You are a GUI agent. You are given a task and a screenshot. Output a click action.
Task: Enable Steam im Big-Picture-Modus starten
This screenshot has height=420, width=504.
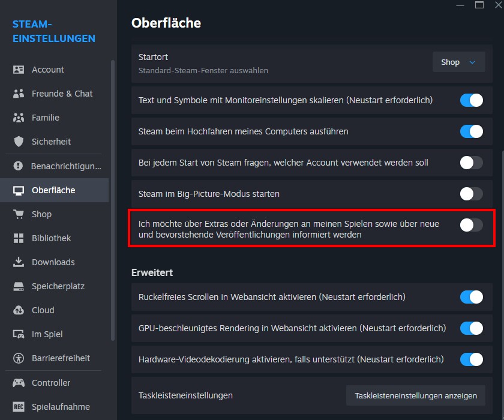[x=471, y=194]
